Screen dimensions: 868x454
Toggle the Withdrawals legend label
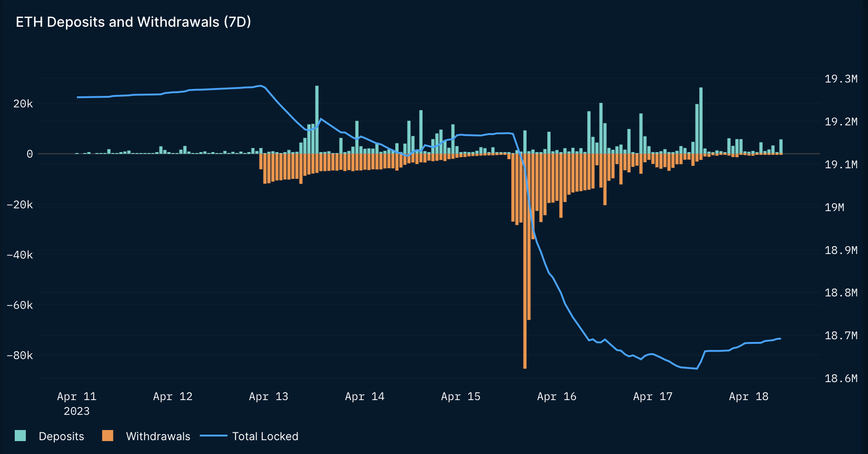[158, 436]
